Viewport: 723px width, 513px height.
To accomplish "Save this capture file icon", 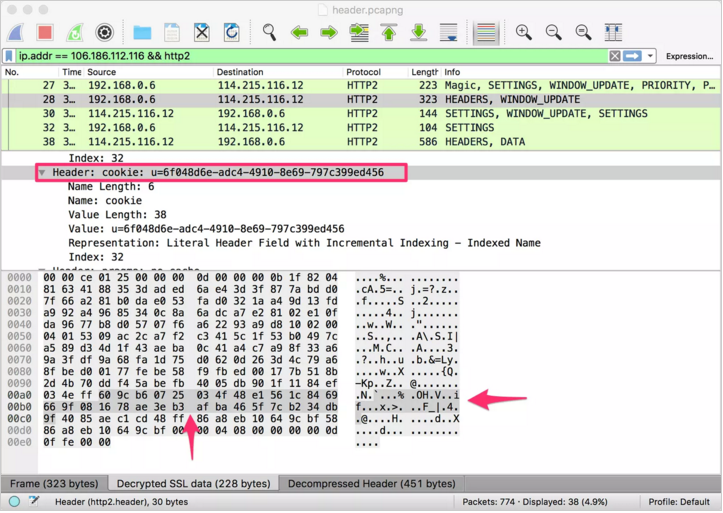I will (172, 33).
